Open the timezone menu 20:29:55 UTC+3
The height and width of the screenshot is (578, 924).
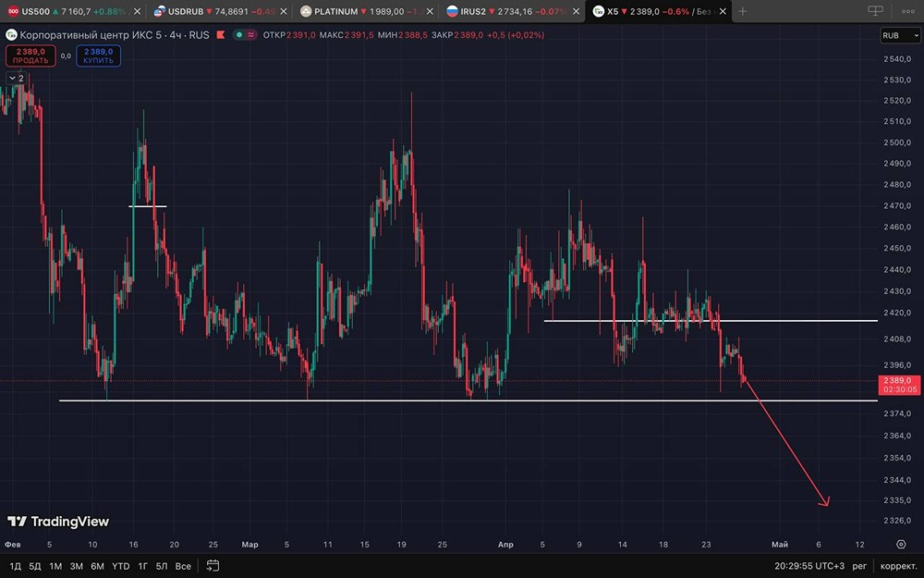point(809,566)
